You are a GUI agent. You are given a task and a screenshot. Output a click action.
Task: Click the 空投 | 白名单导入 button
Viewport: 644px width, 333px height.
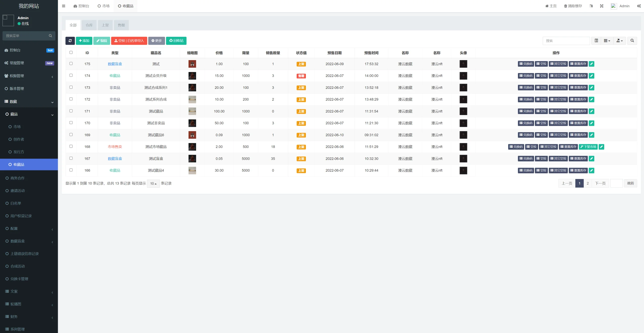tap(129, 41)
